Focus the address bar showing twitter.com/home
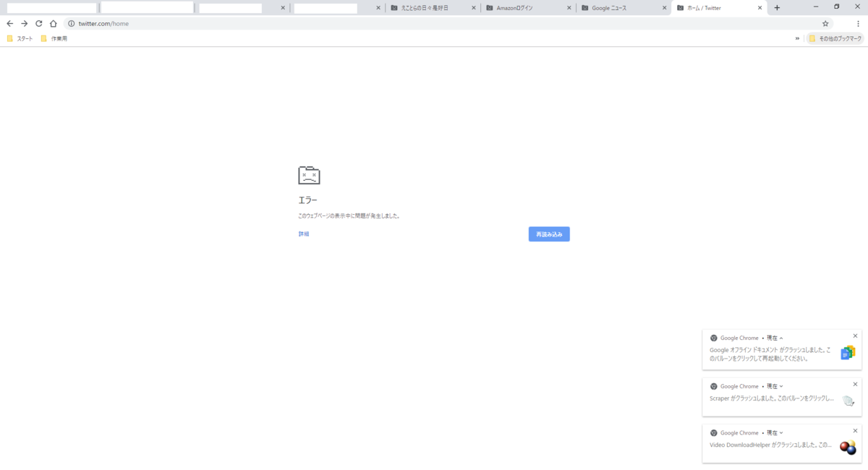The width and height of the screenshot is (868, 470). point(448,23)
